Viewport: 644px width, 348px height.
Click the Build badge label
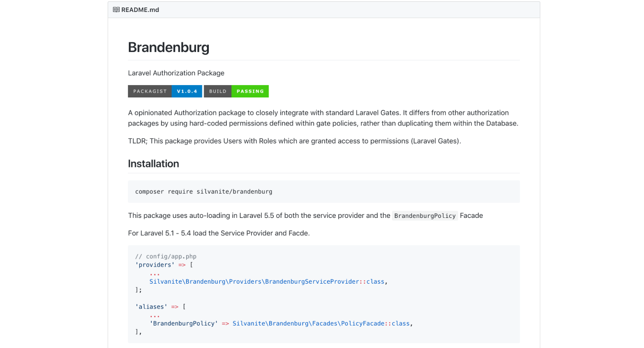[x=218, y=91]
